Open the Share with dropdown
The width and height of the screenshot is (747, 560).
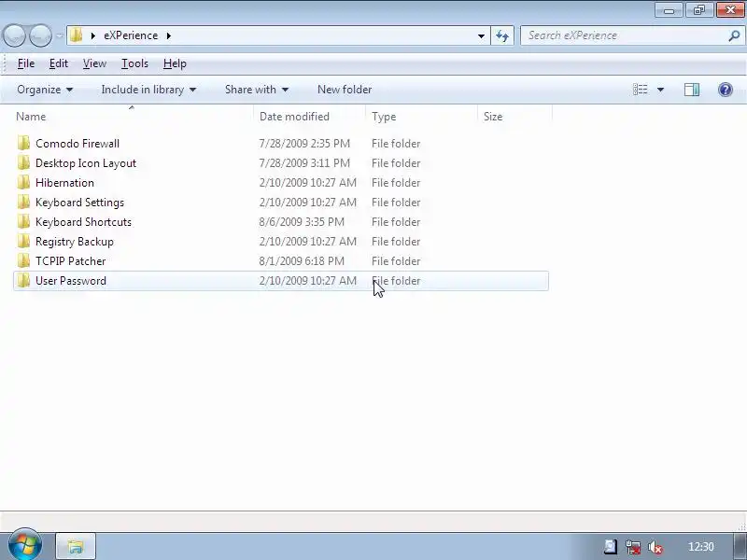point(257,90)
